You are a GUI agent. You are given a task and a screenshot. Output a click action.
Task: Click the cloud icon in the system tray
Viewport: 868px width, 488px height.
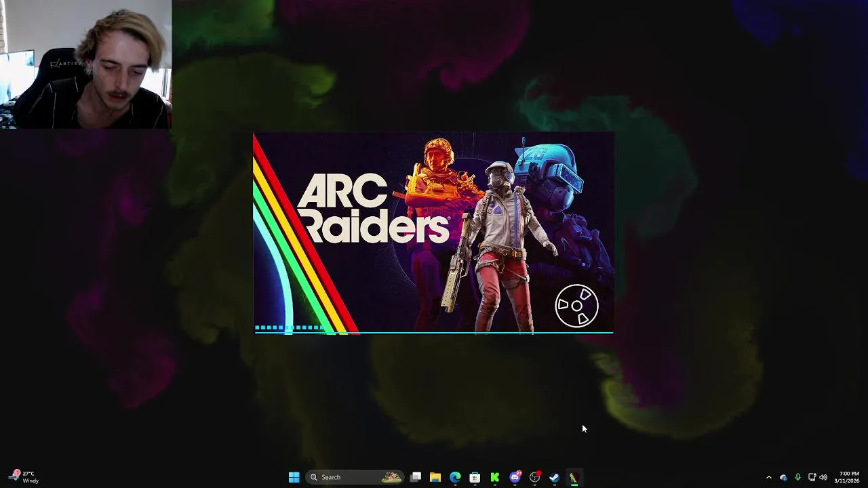[783, 477]
